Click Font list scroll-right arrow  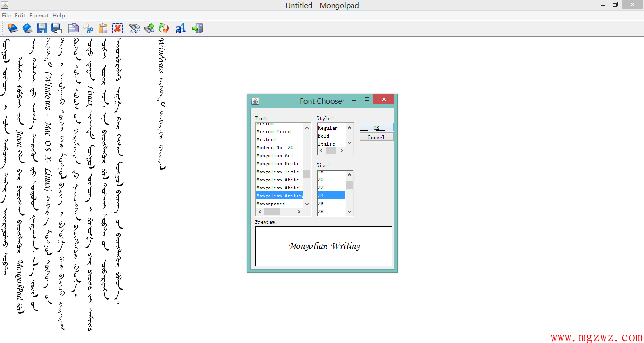click(299, 212)
